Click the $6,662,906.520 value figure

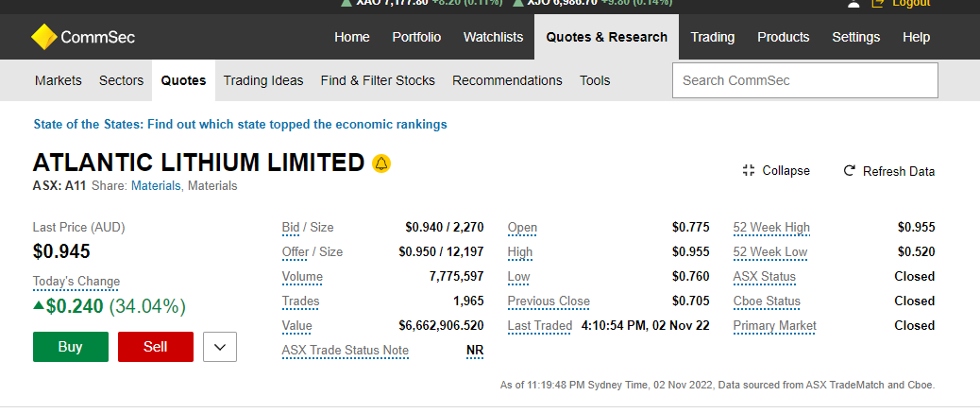click(x=441, y=325)
